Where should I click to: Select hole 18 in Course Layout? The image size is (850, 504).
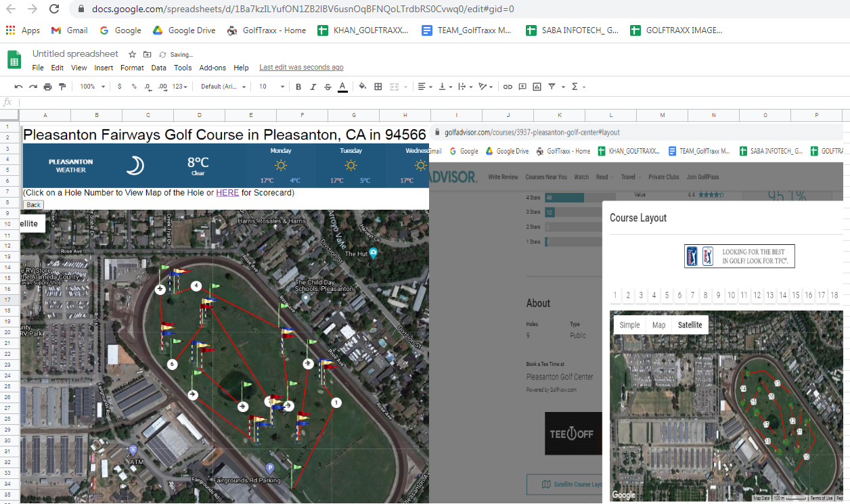pos(834,295)
